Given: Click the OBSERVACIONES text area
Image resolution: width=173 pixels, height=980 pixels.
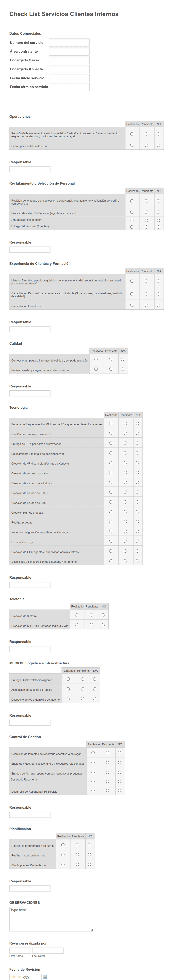Looking at the screenshot, I should 51,919.
